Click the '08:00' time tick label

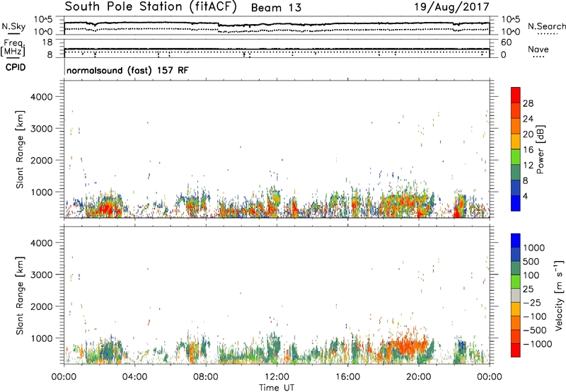[206, 377]
